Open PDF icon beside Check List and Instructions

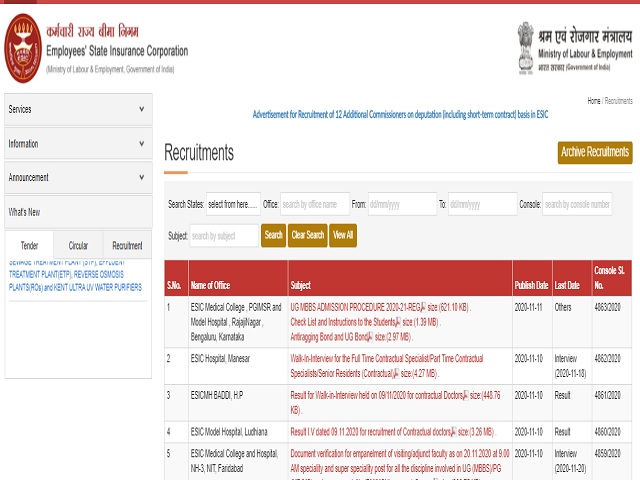398,322
